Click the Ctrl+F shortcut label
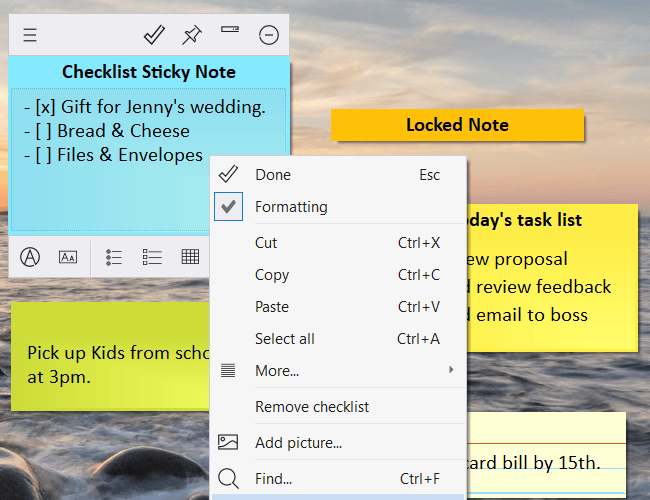Image resolution: width=650 pixels, height=500 pixels. [x=420, y=479]
